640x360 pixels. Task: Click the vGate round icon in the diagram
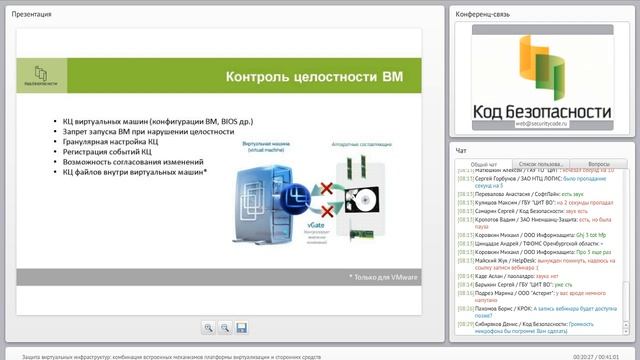[x=296, y=198]
